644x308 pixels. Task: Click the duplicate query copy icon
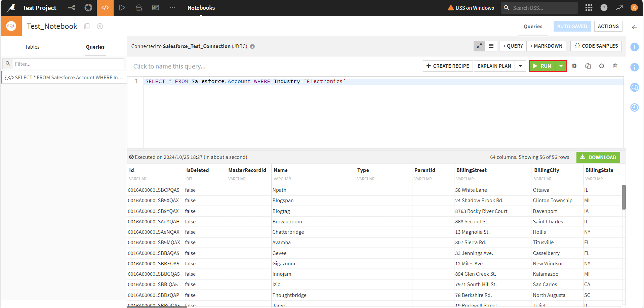click(x=588, y=66)
